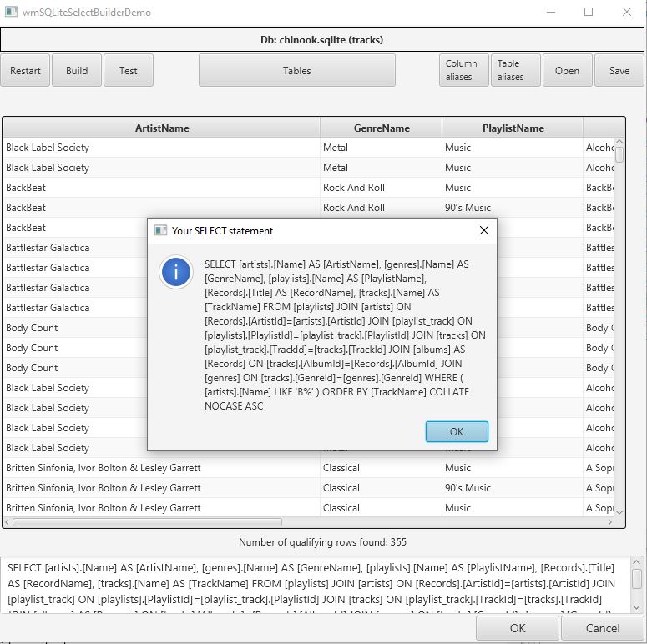
Task: Click the table scroll-right arrow
Action: pos(610,522)
